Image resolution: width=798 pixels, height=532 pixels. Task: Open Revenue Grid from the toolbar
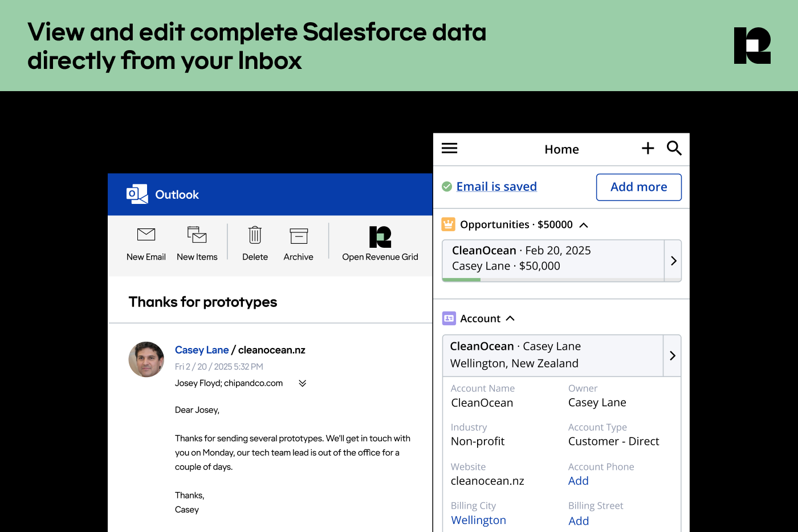380,237
